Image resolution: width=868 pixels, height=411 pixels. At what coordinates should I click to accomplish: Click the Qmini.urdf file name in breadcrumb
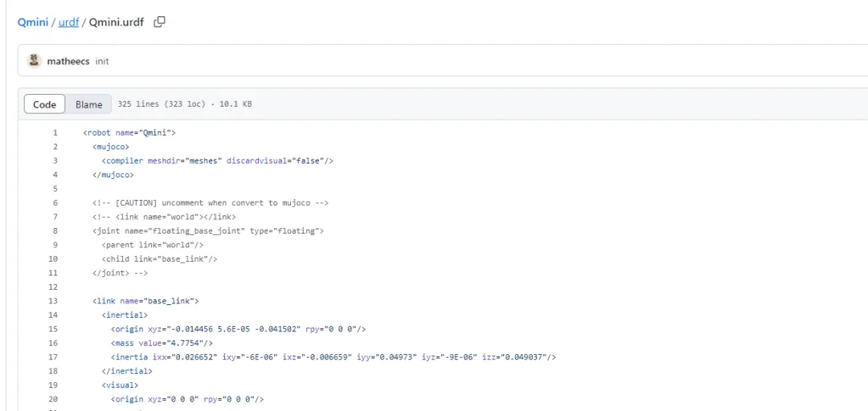click(x=117, y=23)
